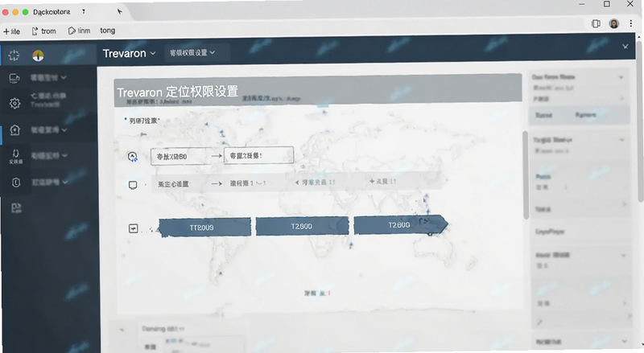Viewport: 644px width, 353px height.
Task: Expand the sidebar item next to bell icon
Action: pyautogui.click(x=65, y=155)
